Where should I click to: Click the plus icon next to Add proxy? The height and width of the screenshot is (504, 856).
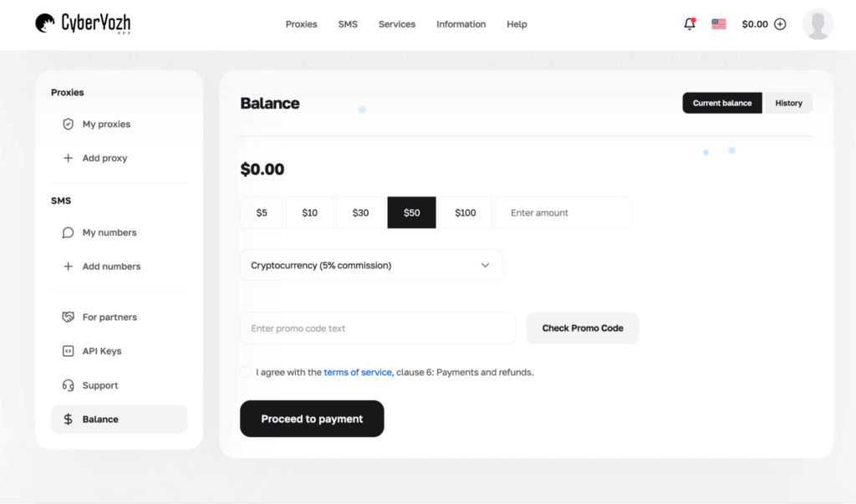coord(68,158)
